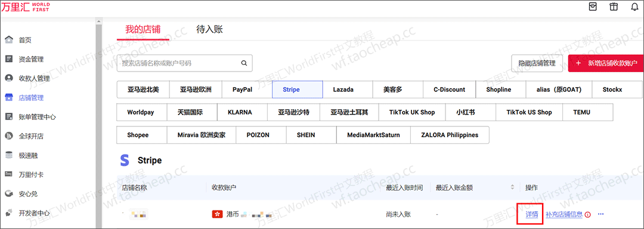This screenshot has width=644, height=229.
Task: Select the 亚马逊欧洲 platform filter
Action: 196,89
